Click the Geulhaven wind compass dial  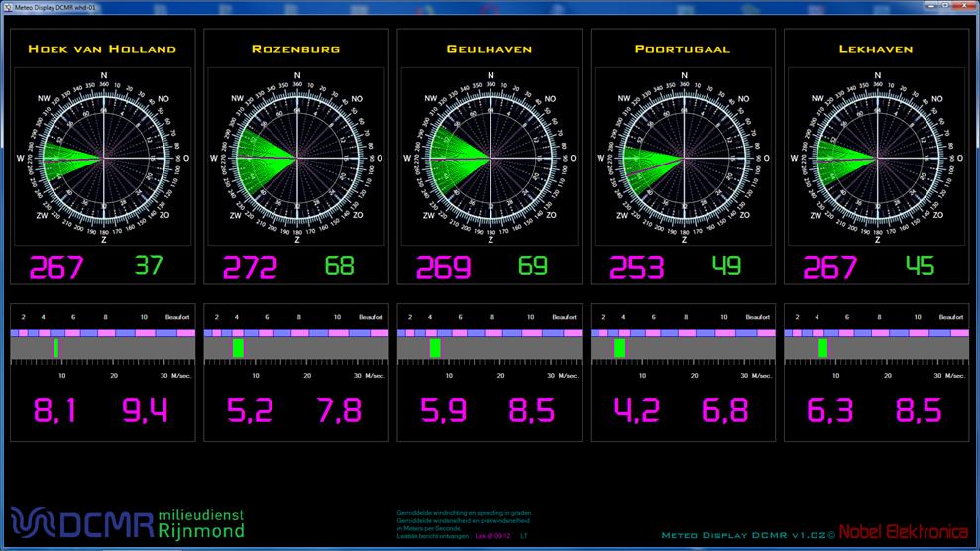tap(490, 158)
